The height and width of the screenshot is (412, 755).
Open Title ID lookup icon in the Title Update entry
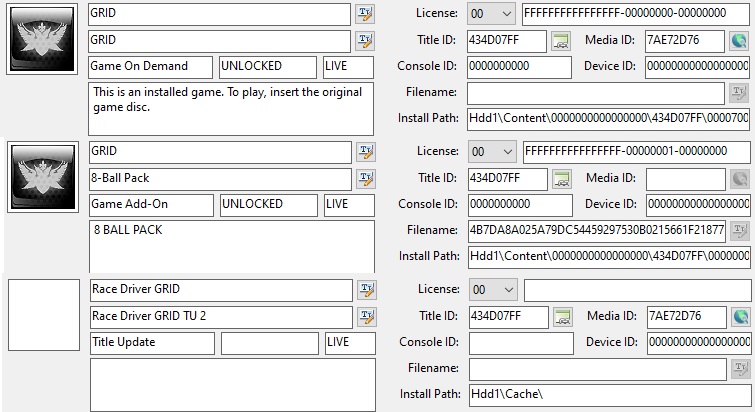tap(562, 318)
